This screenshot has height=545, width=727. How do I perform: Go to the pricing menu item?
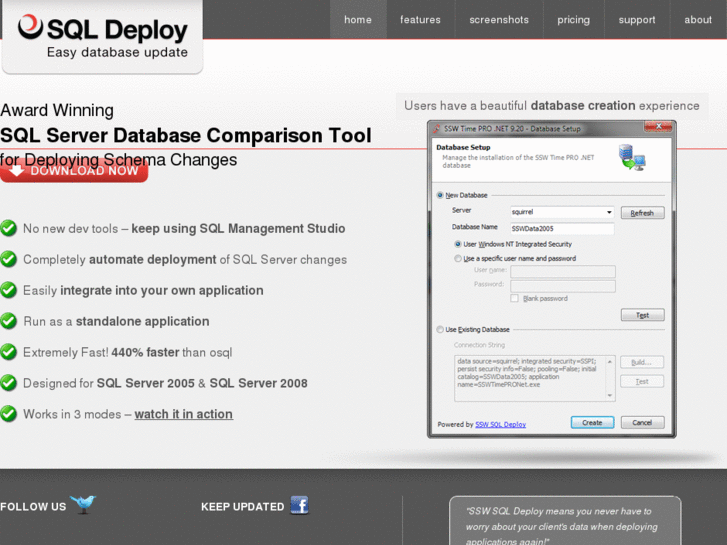(x=573, y=20)
